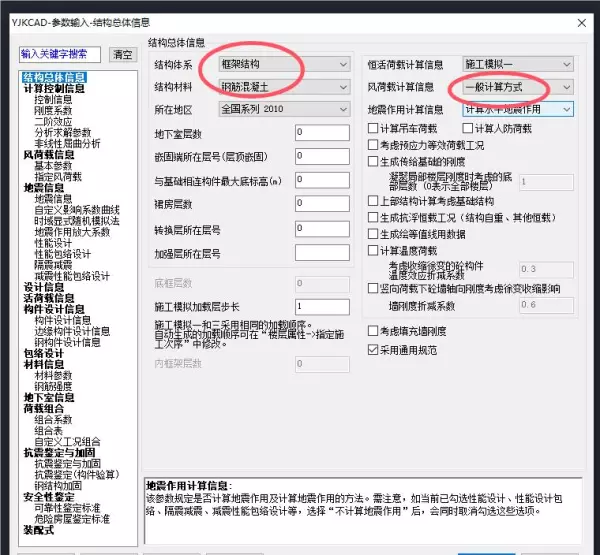The width and height of the screenshot is (600, 555).
Task: Select 边缘构件设计信息 tree item
Action: coord(72,331)
